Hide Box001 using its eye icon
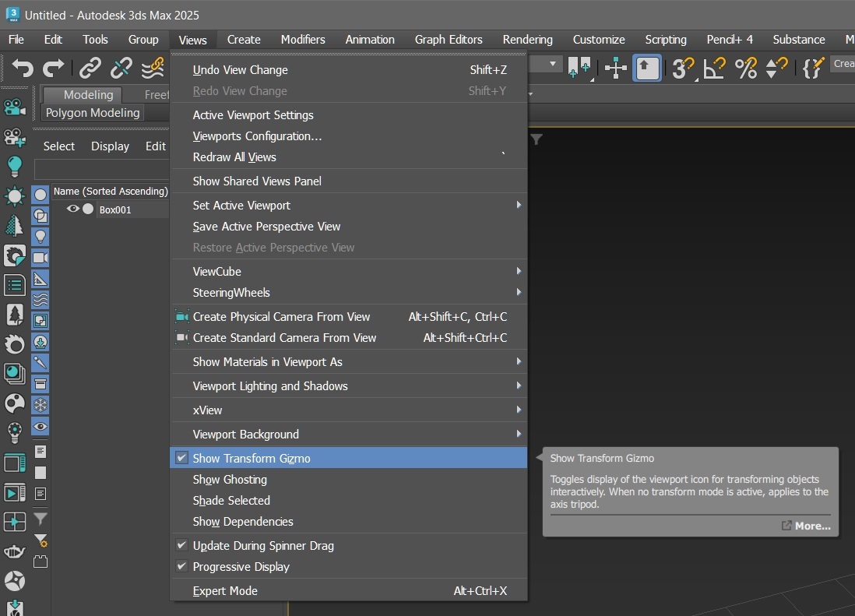Image resolution: width=855 pixels, height=616 pixels. (x=73, y=209)
